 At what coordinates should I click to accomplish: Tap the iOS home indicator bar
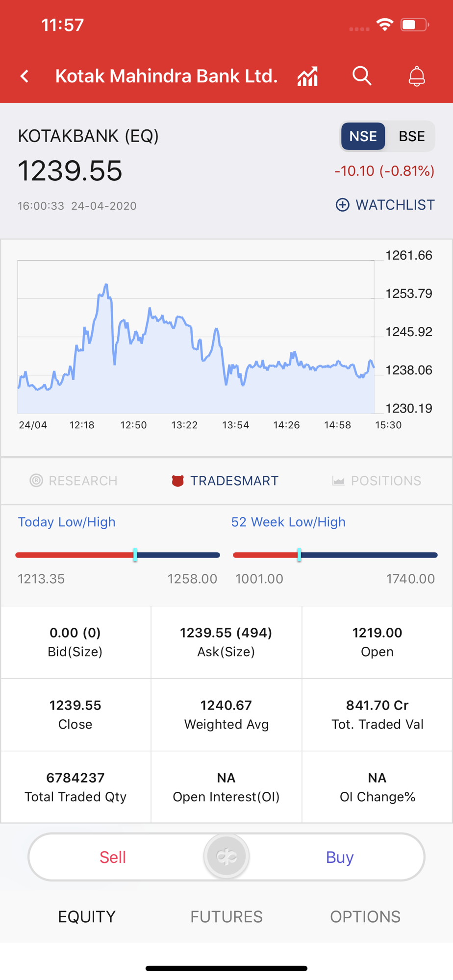[226, 968]
